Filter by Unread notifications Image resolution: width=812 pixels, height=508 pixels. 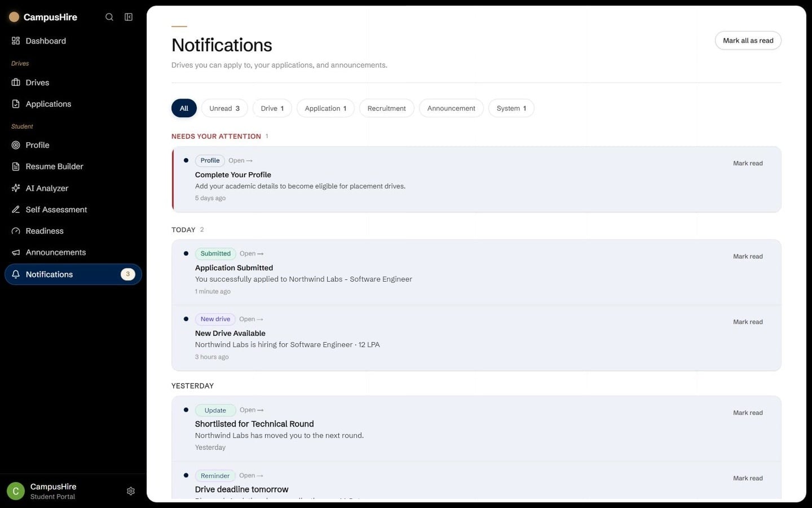coord(224,108)
